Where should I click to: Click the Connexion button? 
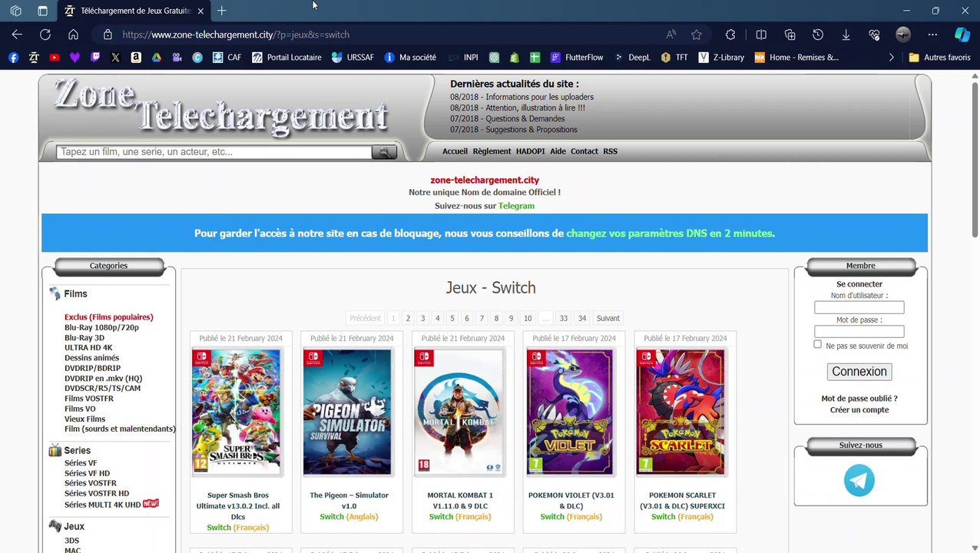(x=859, y=372)
